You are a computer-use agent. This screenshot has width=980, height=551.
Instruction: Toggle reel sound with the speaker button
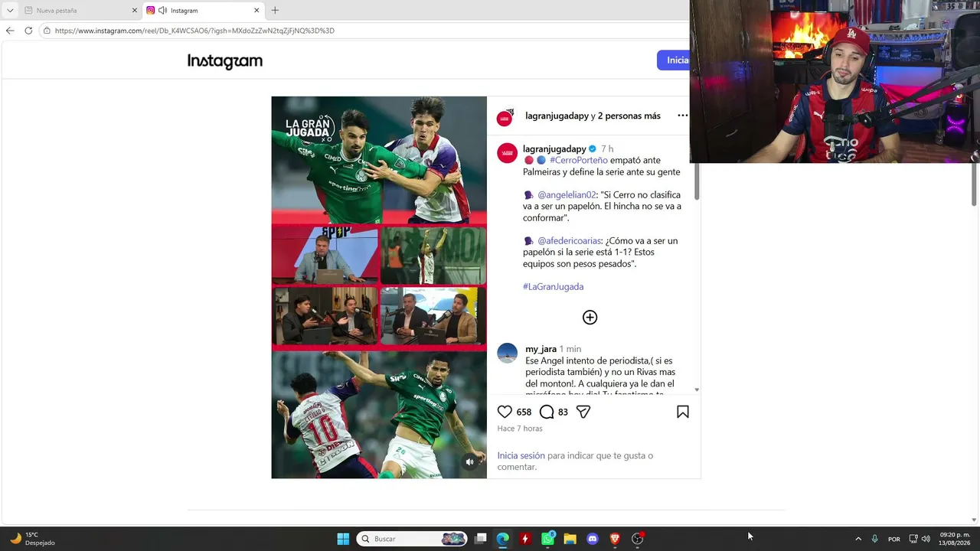click(470, 461)
